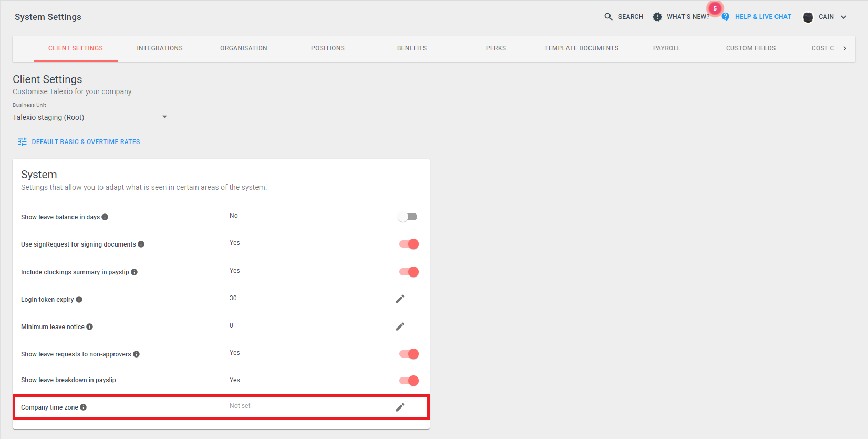Show info for Login token expiry
868x439 pixels.
click(x=79, y=300)
